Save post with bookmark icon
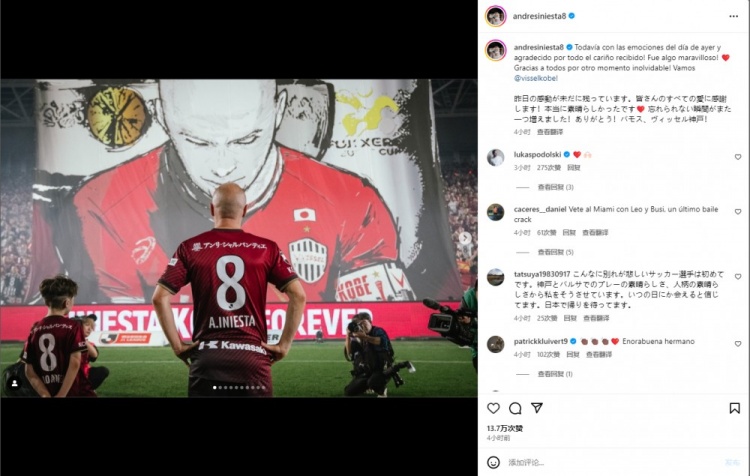Screen dimensions: 750x476 [x=735, y=408]
